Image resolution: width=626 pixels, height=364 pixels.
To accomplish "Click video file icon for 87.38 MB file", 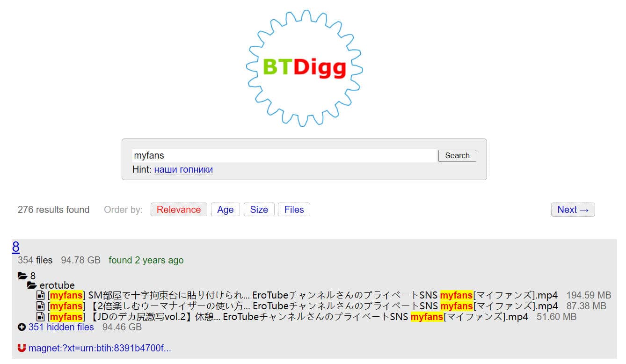I will (41, 306).
